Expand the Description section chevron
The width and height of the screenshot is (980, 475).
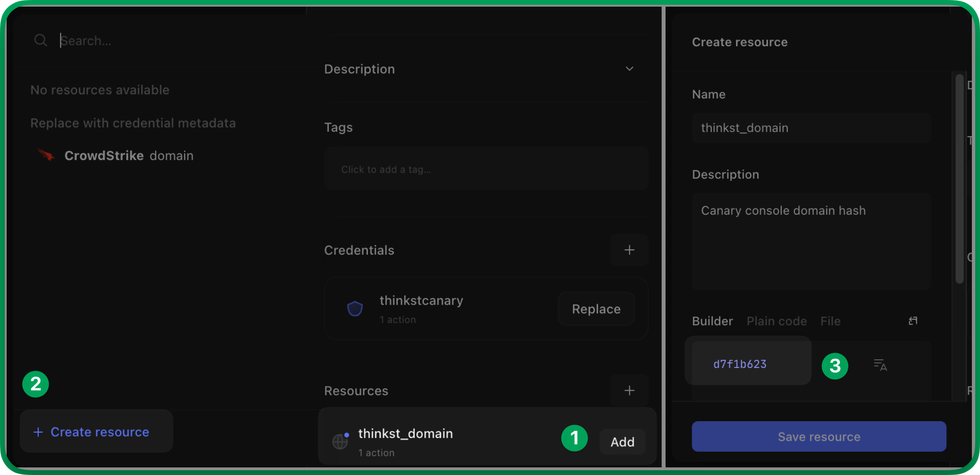tap(629, 69)
